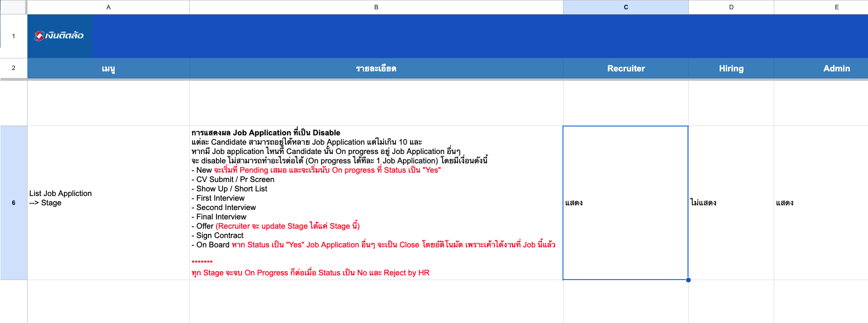This screenshot has width=868, height=323.
Task: Click the Job Application Disable description cell
Action: 376,203
